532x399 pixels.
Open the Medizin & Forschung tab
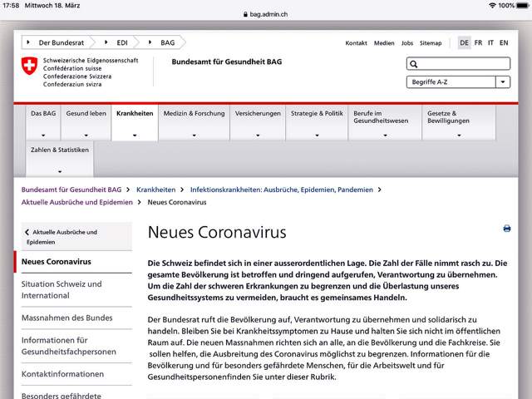(x=194, y=122)
